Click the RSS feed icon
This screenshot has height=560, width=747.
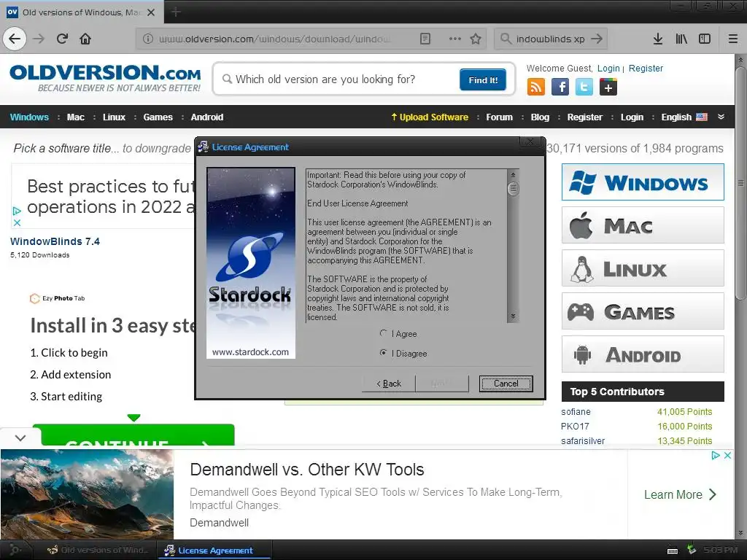pyautogui.click(x=536, y=87)
